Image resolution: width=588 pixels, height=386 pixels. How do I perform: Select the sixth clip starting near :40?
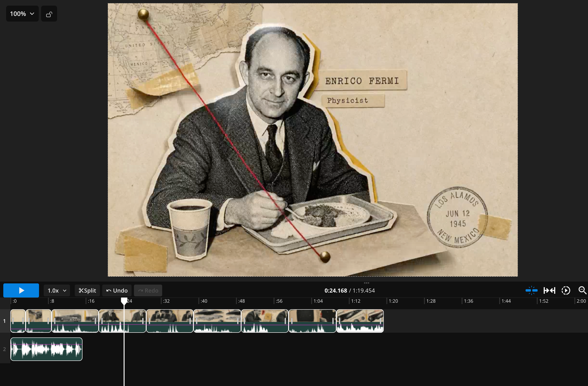(217, 321)
